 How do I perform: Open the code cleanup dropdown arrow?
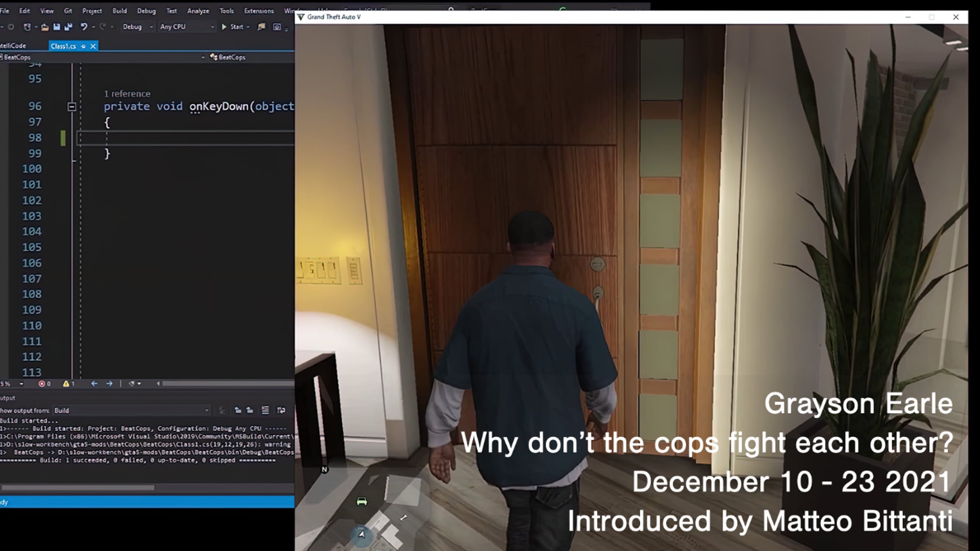tap(139, 384)
